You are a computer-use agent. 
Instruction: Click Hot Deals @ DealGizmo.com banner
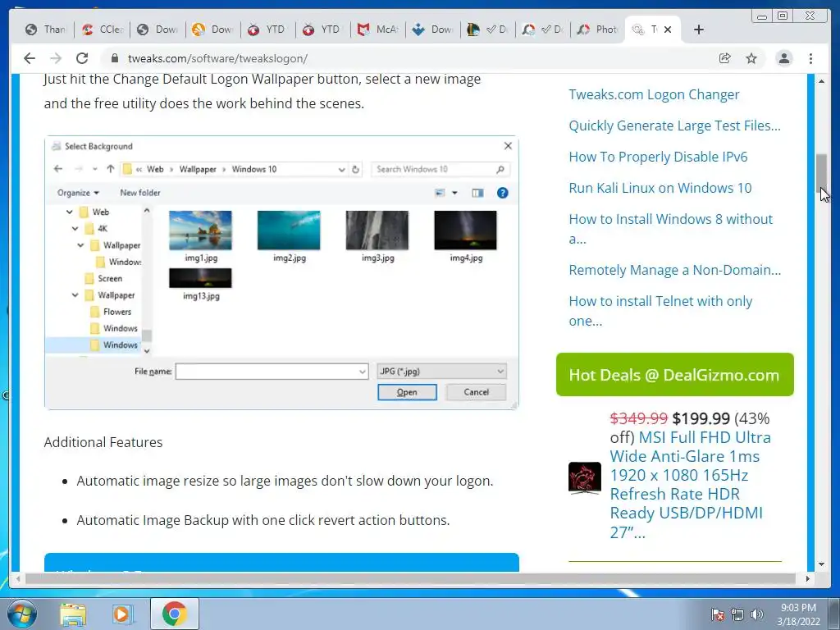pyautogui.click(x=674, y=374)
